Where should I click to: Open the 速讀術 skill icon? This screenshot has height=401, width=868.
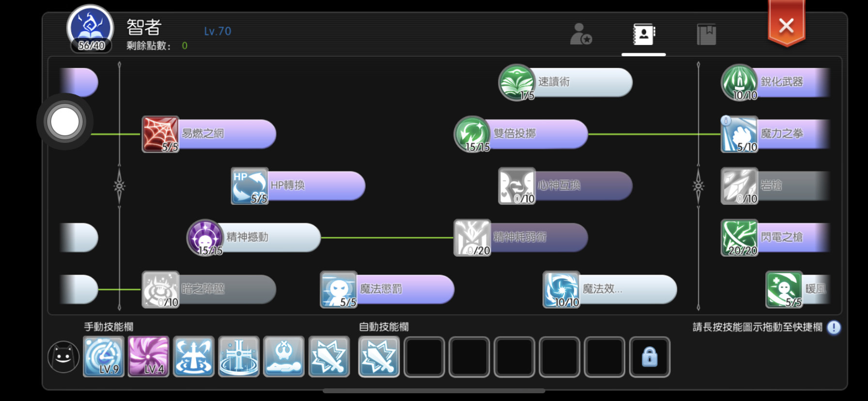pos(517,82)
